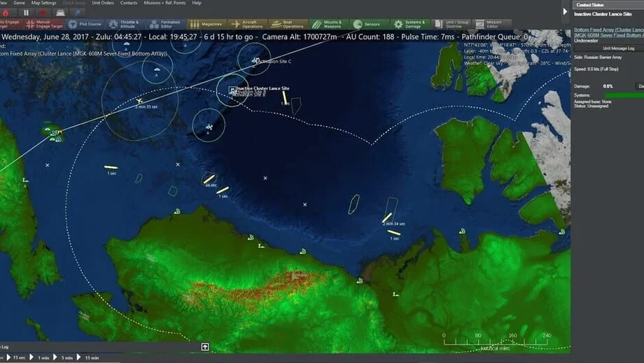Open Systems & Damage window

pyautogui.click(x=410, y=25)
